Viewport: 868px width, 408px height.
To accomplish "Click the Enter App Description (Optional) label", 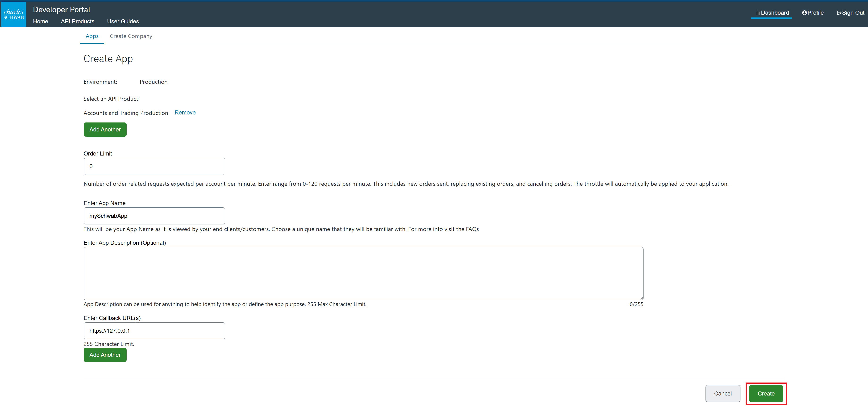I will tap(125, 243).
